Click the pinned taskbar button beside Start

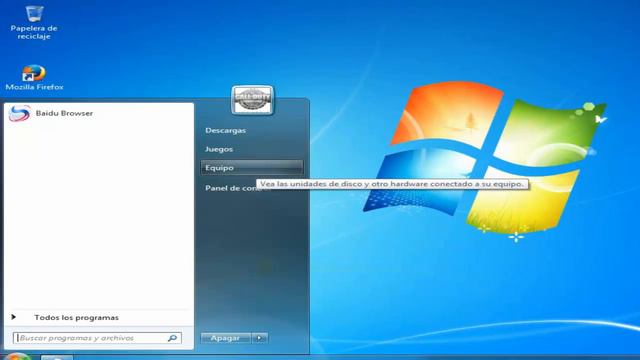coord(57,358)
